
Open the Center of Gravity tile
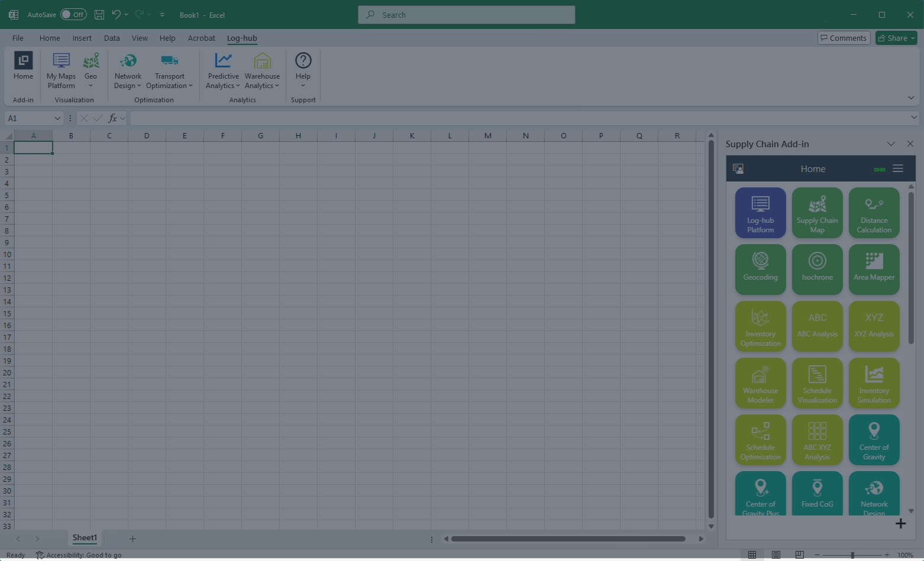coord(874,440)
